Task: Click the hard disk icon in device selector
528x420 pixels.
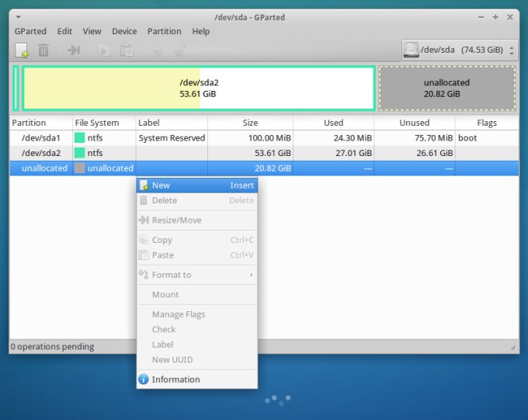Action: click(x=412, y=50)
